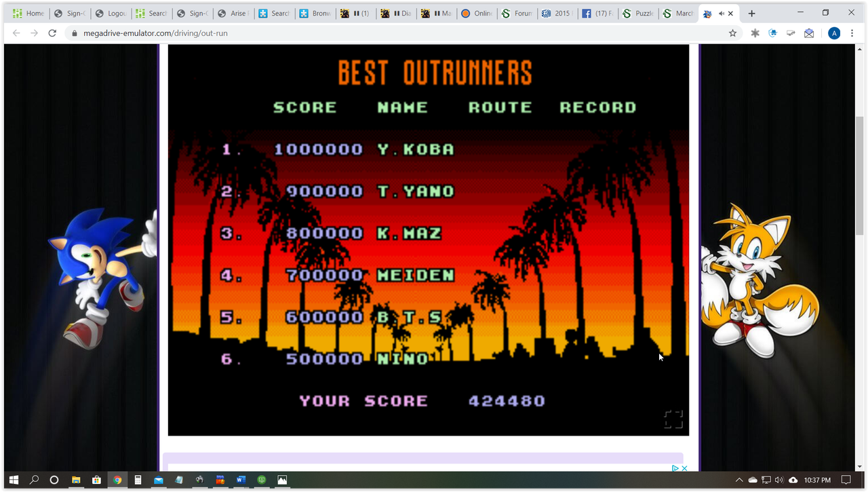Screen dimensions: 868x492
Task: Switch to the Online tab
Action: point(476,14)
